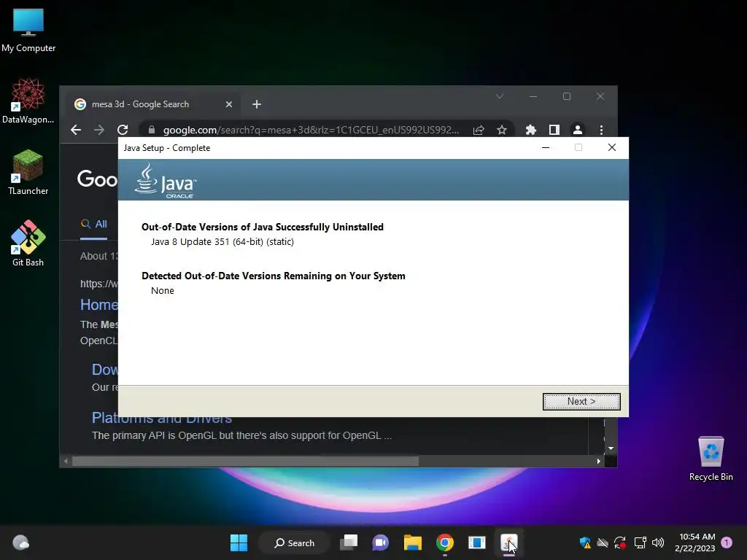Close the Java Setup window
The image size is (747, 560).
612,147
